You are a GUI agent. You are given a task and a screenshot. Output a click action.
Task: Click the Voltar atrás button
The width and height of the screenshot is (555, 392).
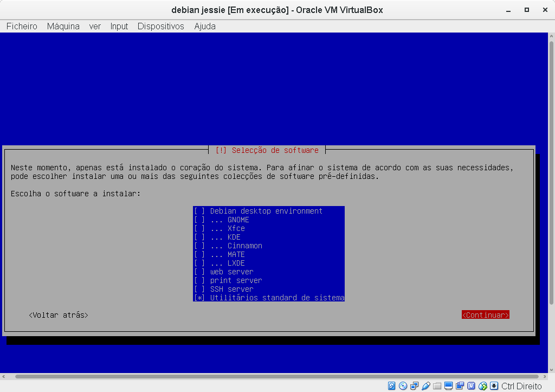59,315
